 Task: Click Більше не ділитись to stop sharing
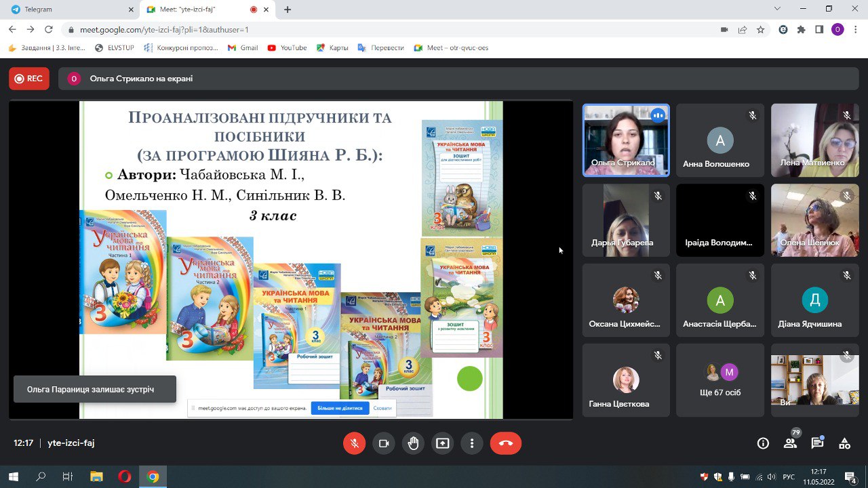[x=339, y=407]
